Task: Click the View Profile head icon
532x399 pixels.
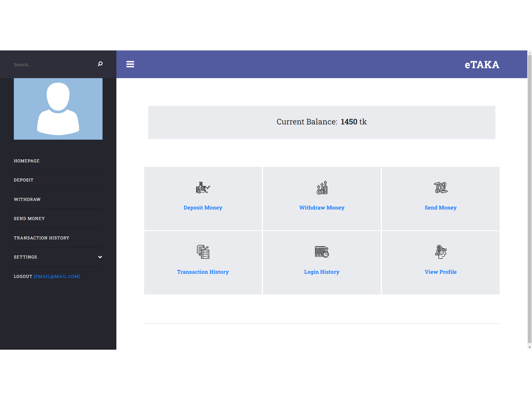Action: pos(441,252)
